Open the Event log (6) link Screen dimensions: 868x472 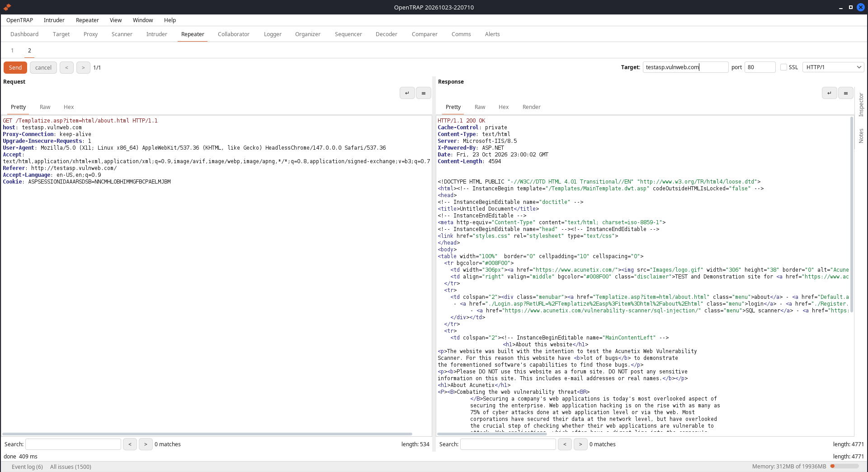pyautogui.click(x=27, y=467)
